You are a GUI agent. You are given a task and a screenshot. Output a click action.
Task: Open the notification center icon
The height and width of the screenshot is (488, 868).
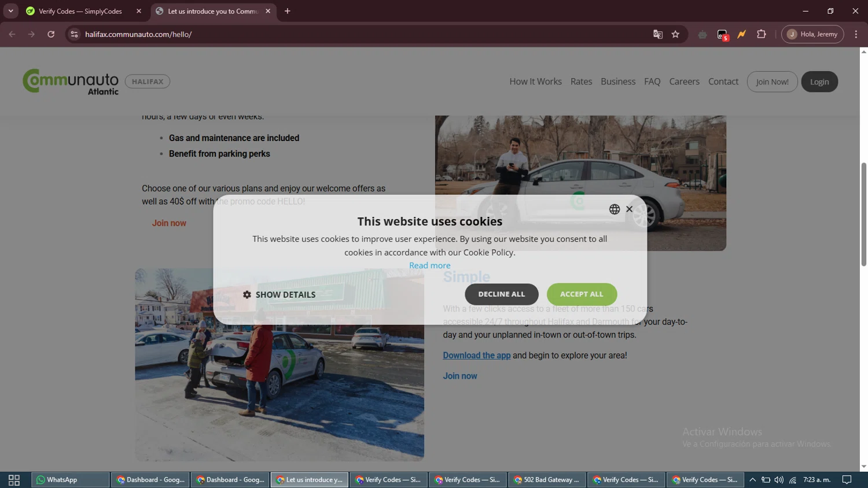(847, 480)
